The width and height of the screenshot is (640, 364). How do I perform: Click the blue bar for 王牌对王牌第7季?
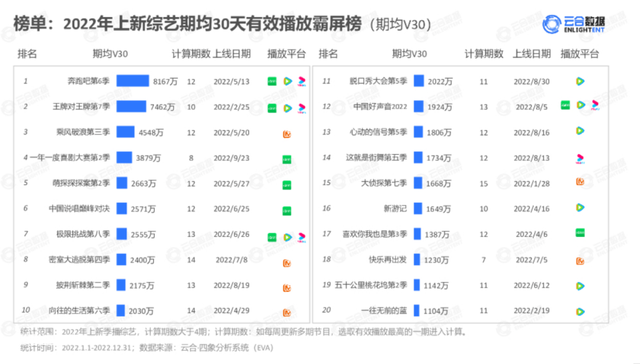(131, 107)
